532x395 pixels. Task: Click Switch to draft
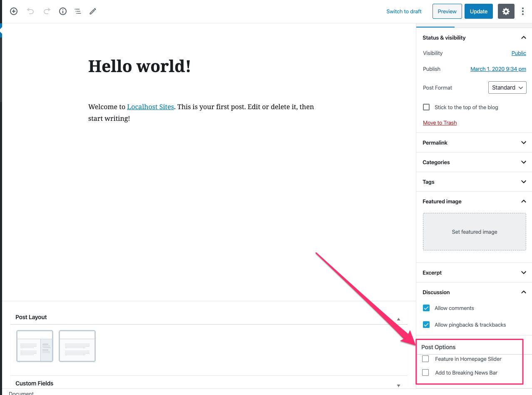[x=404, y=11]
